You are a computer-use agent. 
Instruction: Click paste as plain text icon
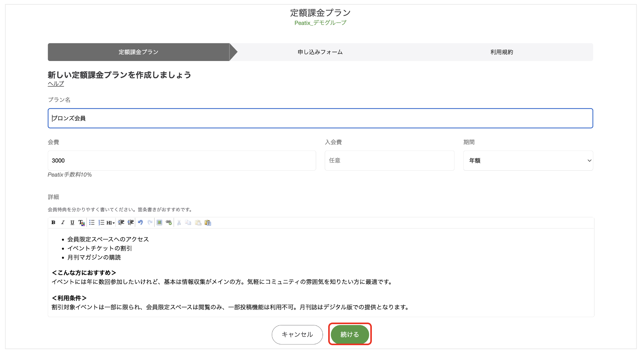(208, 223)
